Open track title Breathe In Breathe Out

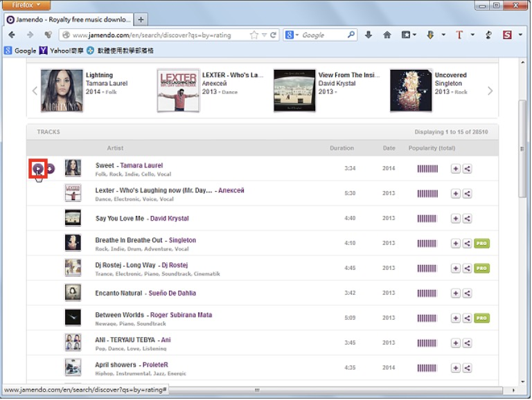[x=129, y=240]
